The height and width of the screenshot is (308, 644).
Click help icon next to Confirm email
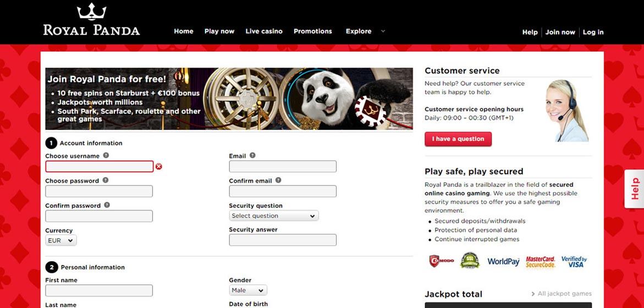click(278, 180)
